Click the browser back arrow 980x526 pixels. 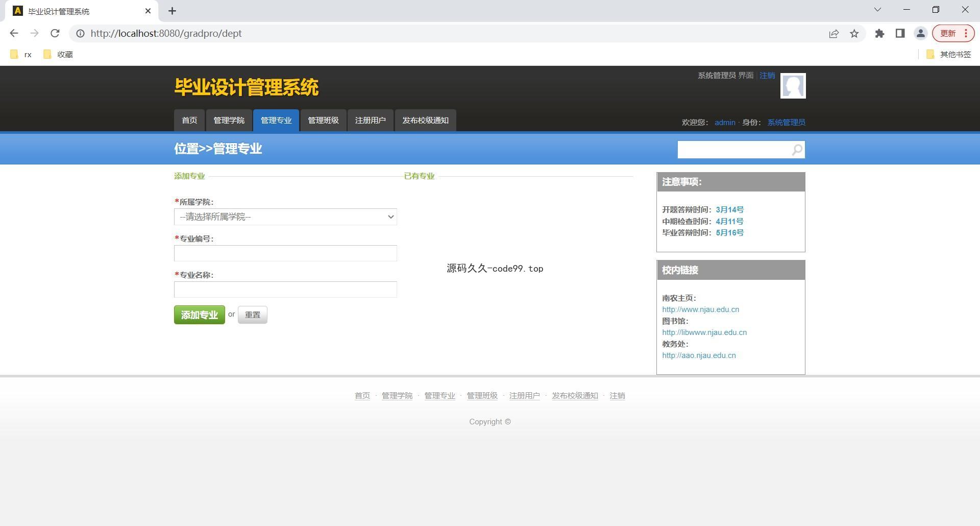14,33
